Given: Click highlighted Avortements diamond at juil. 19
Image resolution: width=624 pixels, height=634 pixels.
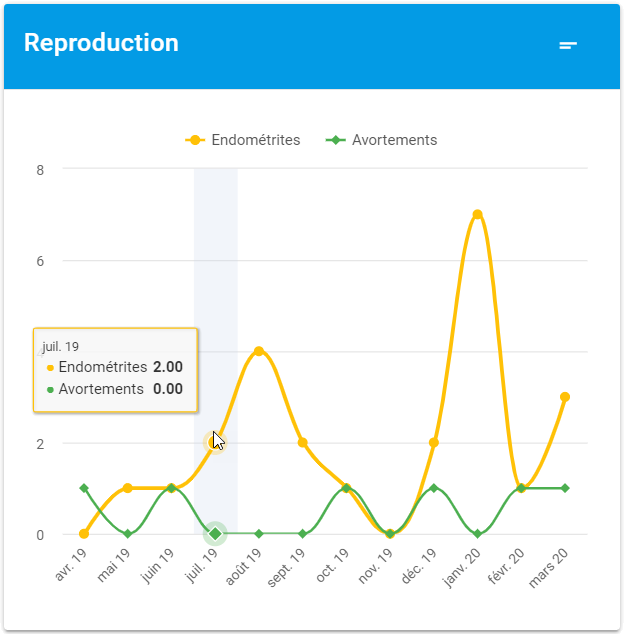Looking at the screenshot, I should (x=215, y=534).
